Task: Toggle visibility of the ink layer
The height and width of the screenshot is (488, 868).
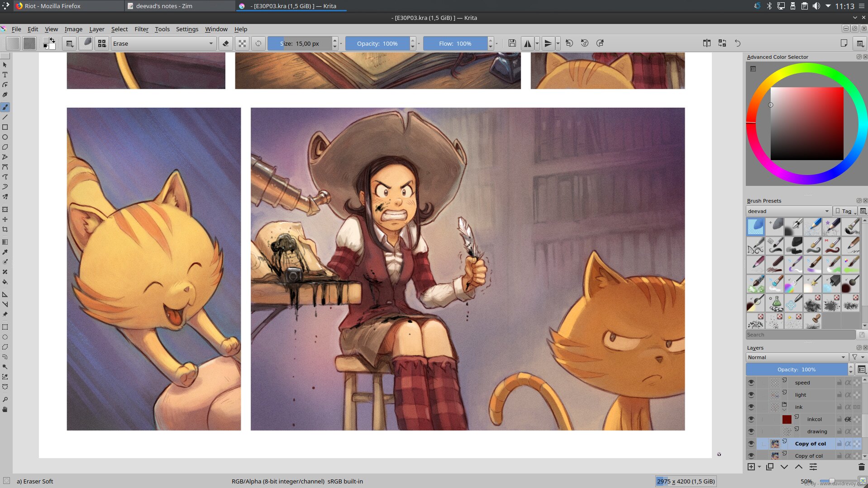Action: (x=751, y=407)
